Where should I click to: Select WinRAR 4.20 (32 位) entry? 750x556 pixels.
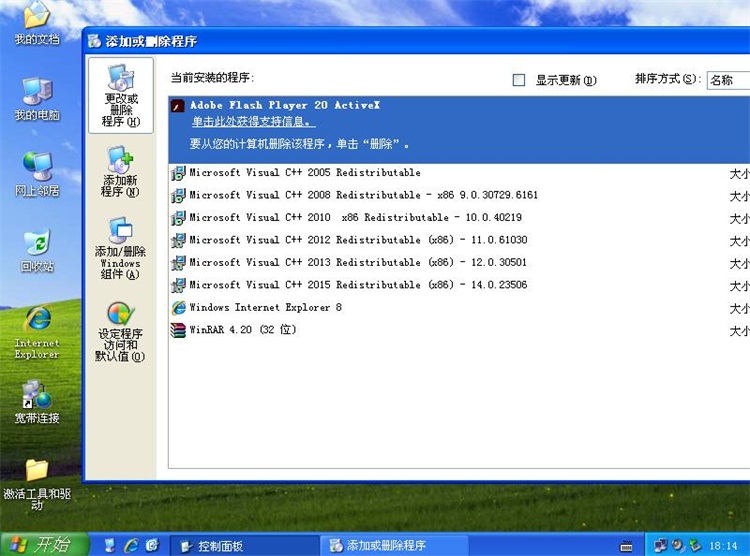[459, 330]
